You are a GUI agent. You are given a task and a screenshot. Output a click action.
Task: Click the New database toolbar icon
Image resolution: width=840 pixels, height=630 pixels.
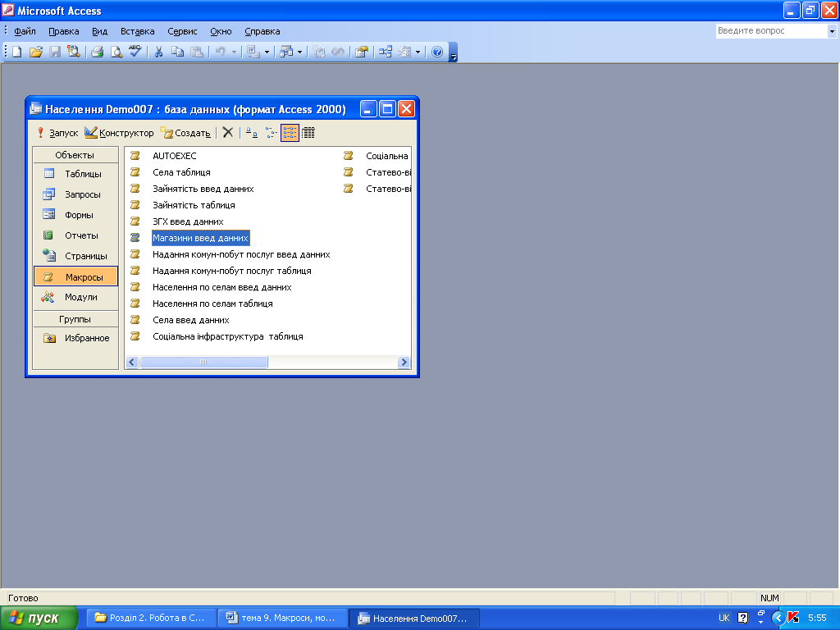pos(17,52)
